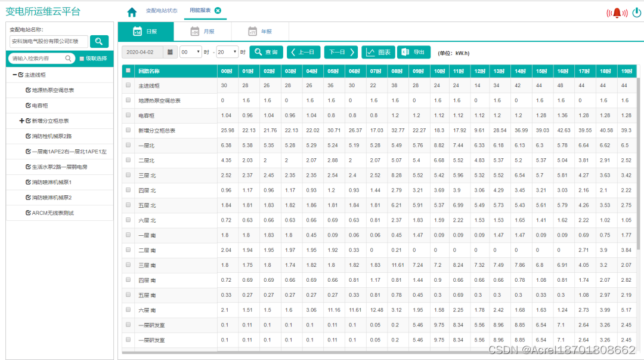Click the 五层 北 row name

coord(147,205)
